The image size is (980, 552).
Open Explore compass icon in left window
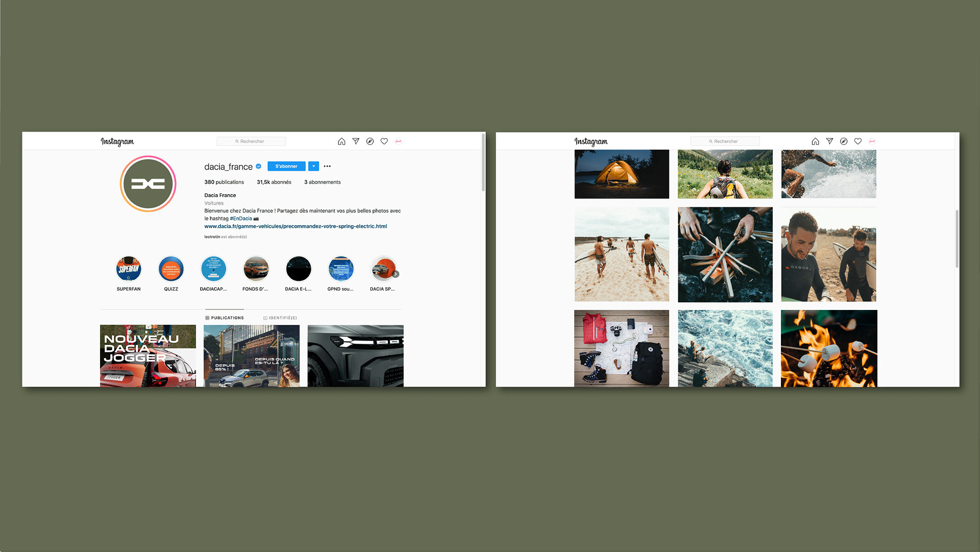click(x=370, y=141)
